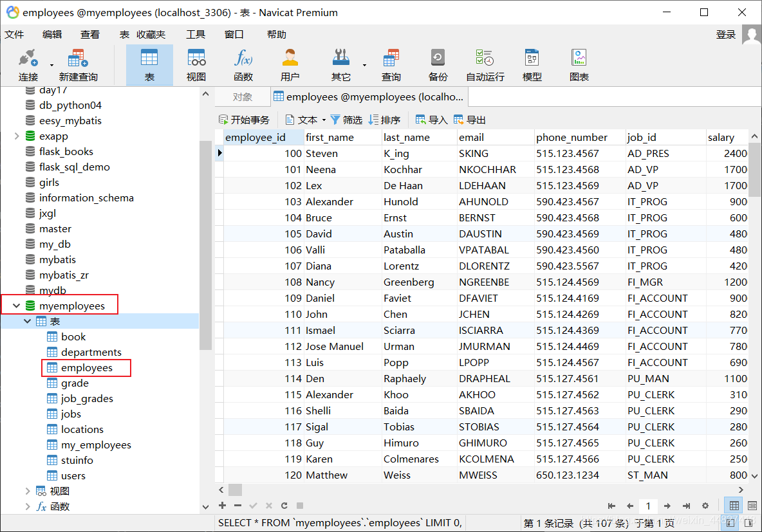This screenshot has height=532, width=762.
Task: Switch to the 对象 tab
Action: pos(243,96)
